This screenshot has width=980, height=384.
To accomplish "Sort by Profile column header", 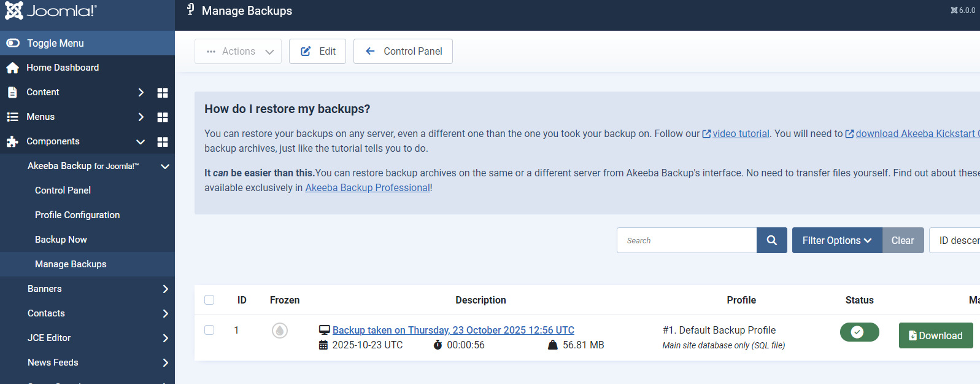I will point(741,300).
